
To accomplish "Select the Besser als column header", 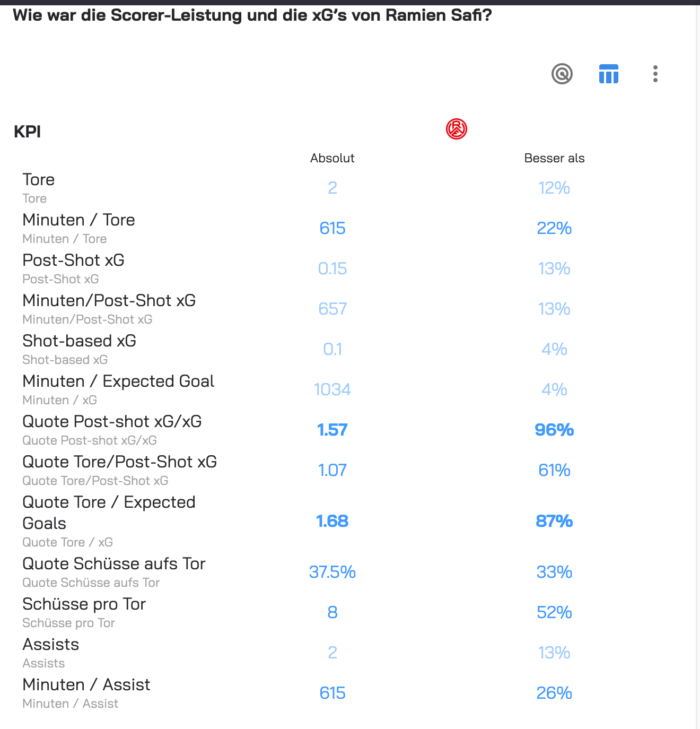I will (x=554, y=158).
